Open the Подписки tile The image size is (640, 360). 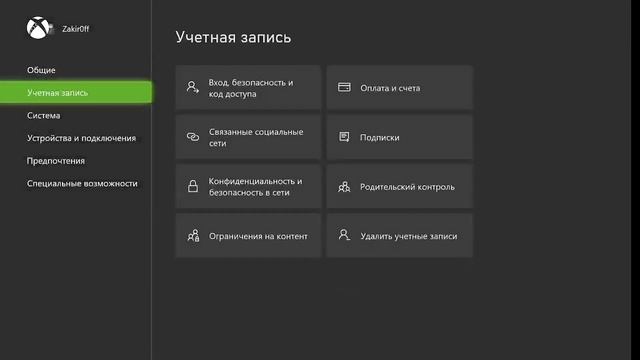400,137
